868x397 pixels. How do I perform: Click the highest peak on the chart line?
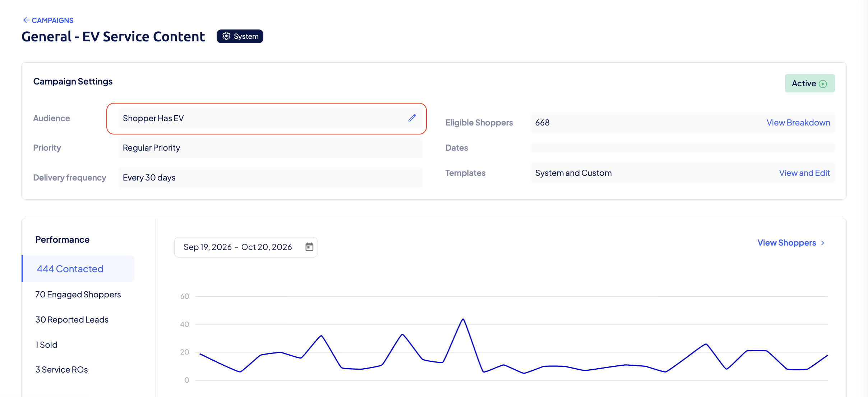point(463,319)
